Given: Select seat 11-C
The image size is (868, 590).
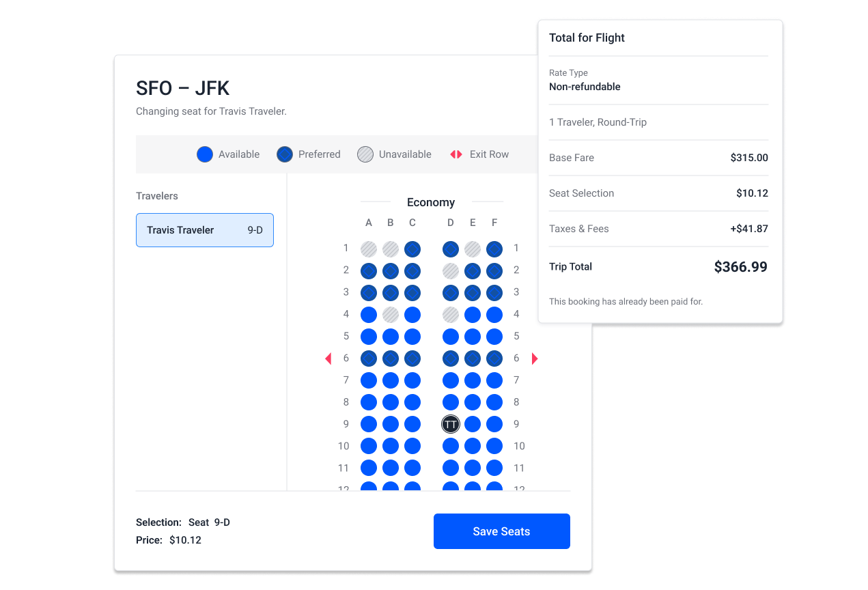Looking at the screenshot, I should point(412,468).
